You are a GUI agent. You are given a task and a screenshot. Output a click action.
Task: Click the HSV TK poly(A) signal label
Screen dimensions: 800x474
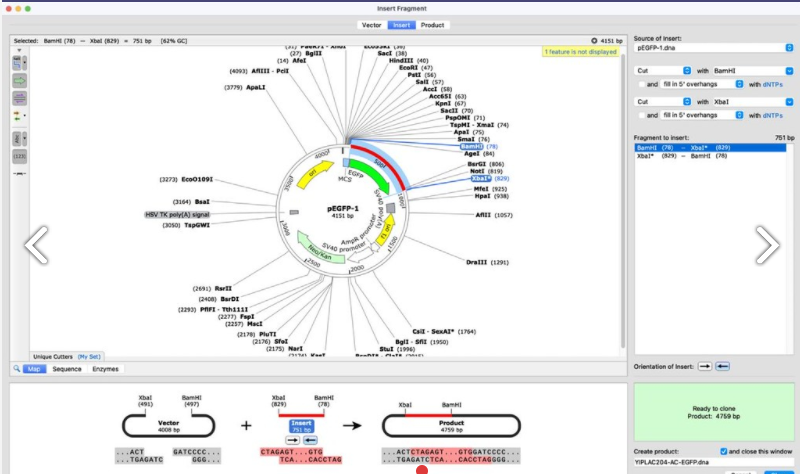pyautogui.click(x=177, y=214)
